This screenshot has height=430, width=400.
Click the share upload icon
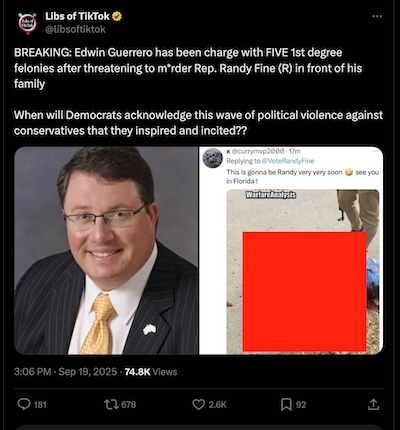coord(373,404)
